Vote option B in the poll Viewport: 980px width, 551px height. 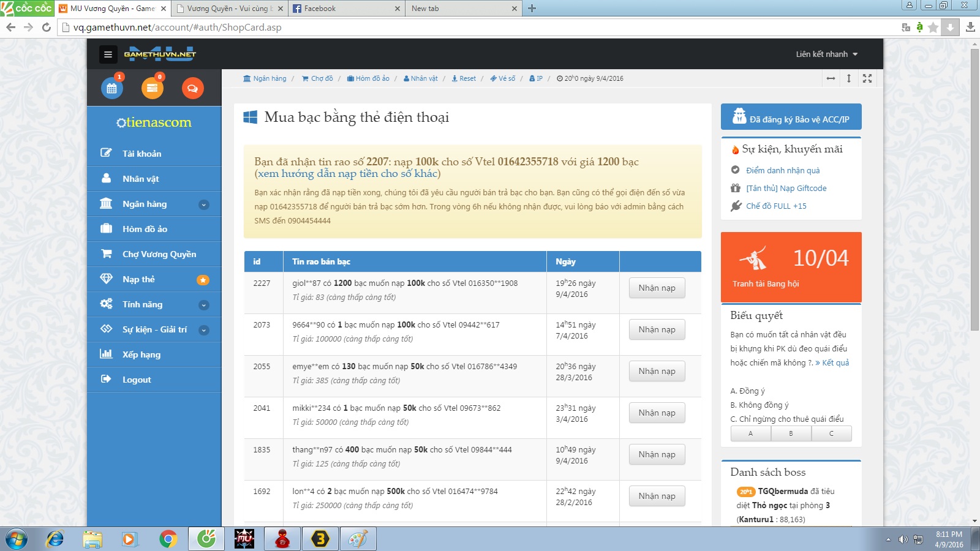(x=791, y=433)
